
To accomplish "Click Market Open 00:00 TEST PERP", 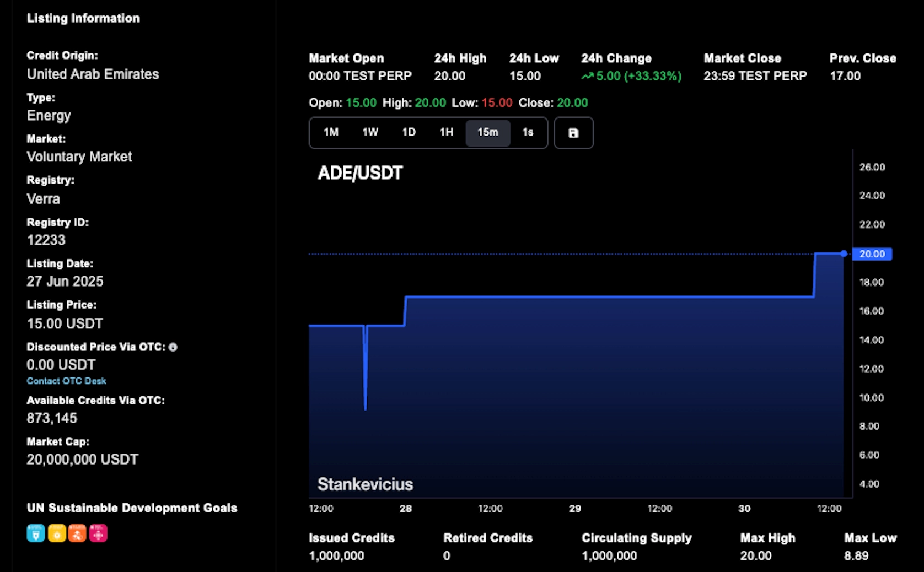I will coord(360,76).
